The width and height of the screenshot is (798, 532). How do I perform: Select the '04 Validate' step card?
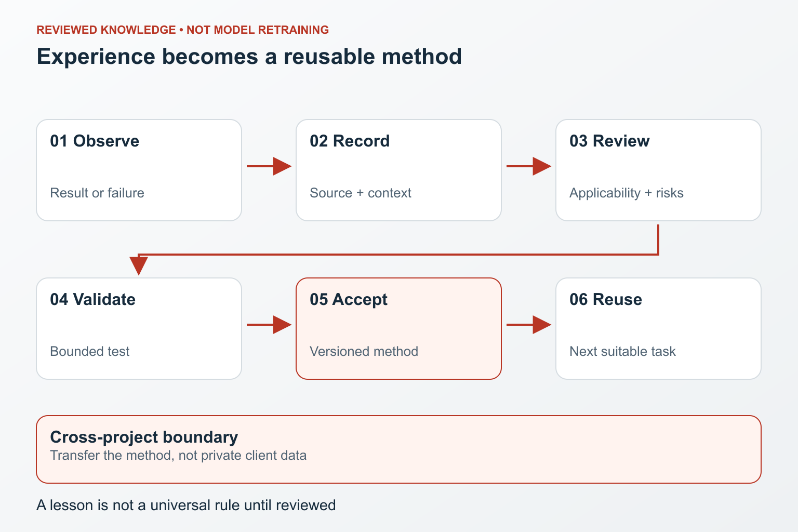(139, 329)
